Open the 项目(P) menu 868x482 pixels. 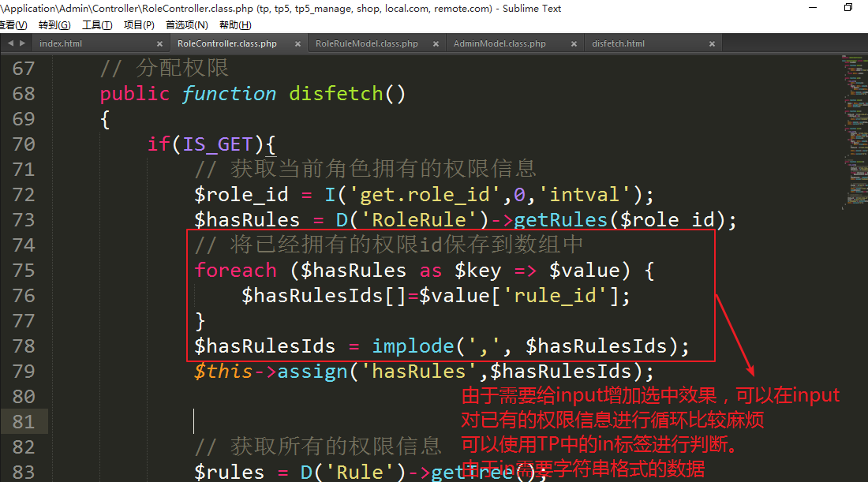coord(139,25)
